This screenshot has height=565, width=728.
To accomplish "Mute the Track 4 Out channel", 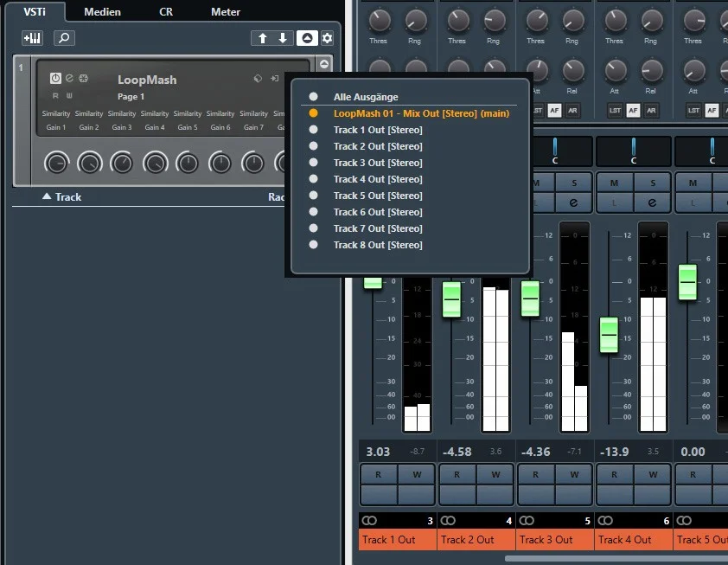I will (614, 183).
